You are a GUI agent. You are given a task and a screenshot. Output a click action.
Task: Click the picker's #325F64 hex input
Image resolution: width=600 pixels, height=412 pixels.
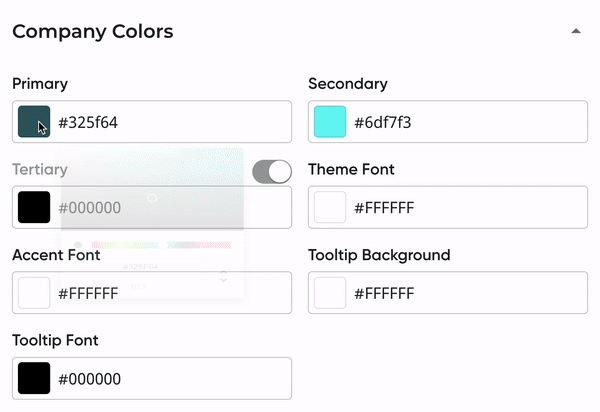point(140,267)
